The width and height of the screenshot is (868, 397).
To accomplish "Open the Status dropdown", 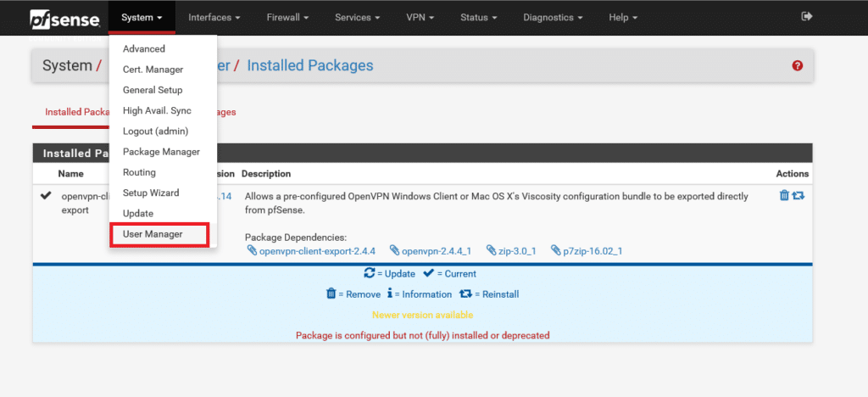I will (480, 17).
